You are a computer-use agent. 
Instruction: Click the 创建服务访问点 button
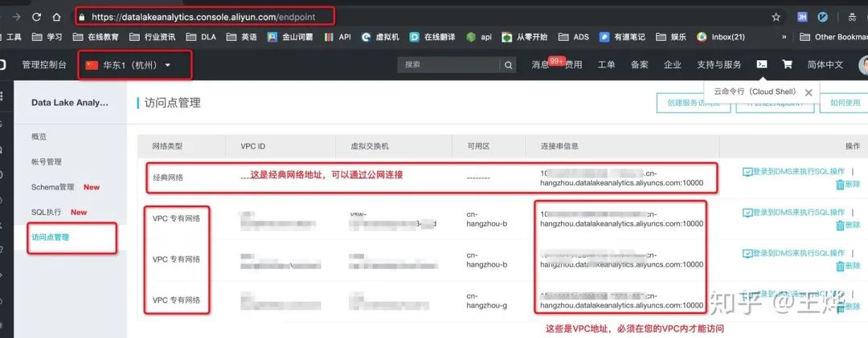pyautogui.click(x=693, y=103)
